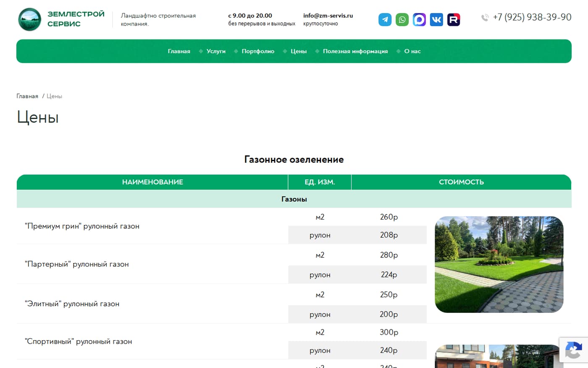Click the 224р price cell
Screen dimensions: 588x368
[x=389, y=275]
